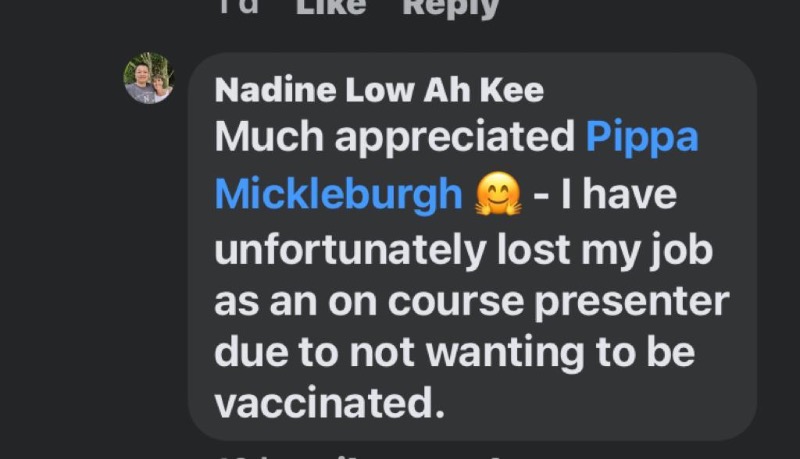Click the commenter name Nadine Low Ah Kee
800x459 pixels.
tap(380, 91)
